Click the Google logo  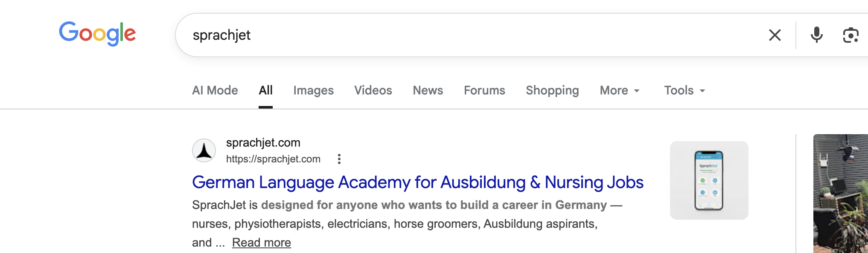[x=97, y=33]
